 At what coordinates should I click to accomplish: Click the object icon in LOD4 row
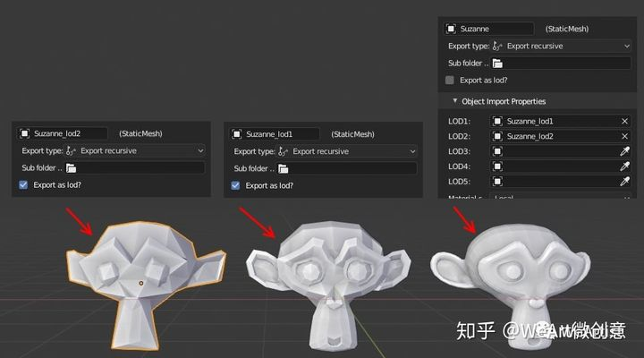tap(497, 166)
